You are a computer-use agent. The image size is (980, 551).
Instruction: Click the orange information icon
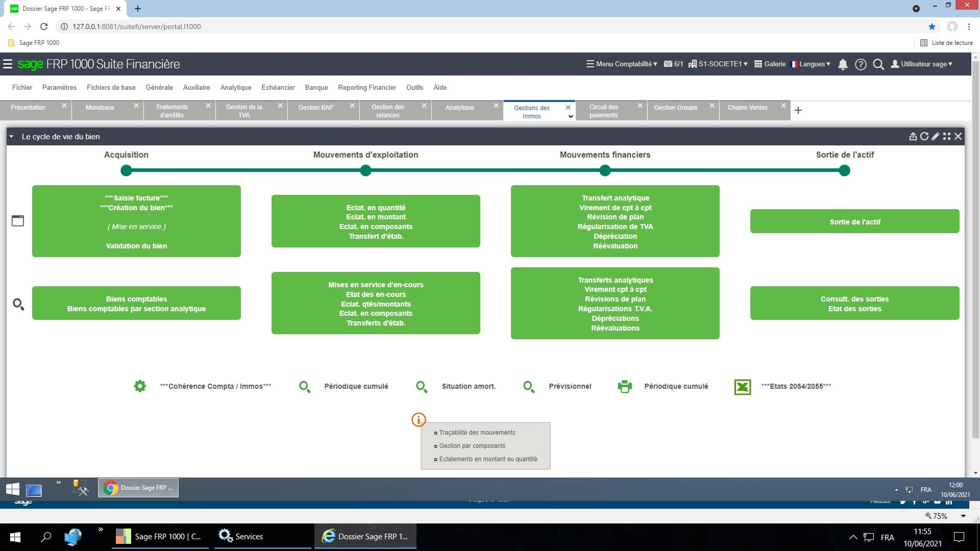pos(418,419)
